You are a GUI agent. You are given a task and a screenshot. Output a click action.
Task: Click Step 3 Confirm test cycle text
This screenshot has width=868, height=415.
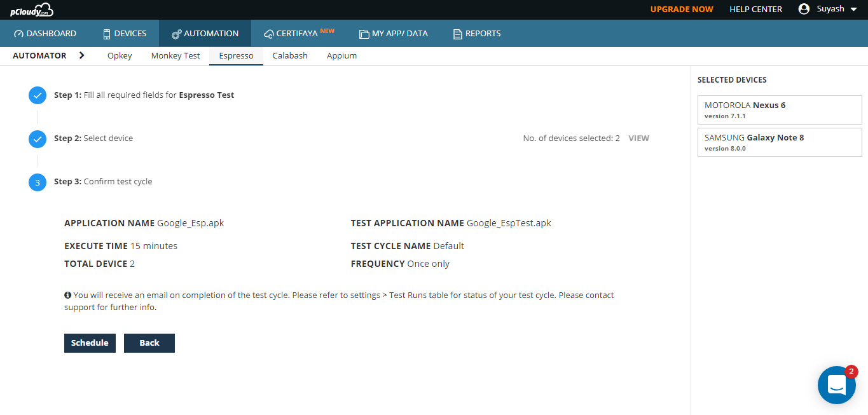(x=103, y=182)
